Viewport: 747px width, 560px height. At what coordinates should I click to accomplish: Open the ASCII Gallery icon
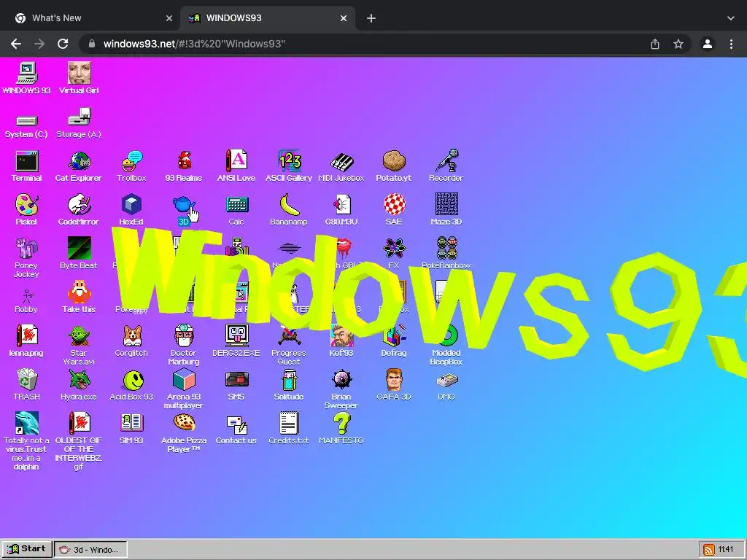pos(289,160)
